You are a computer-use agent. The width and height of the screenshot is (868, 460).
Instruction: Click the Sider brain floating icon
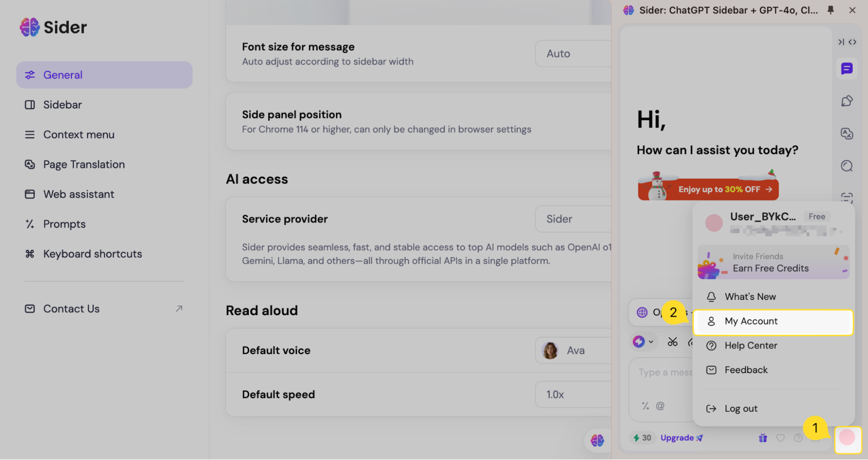click(597, 440)
